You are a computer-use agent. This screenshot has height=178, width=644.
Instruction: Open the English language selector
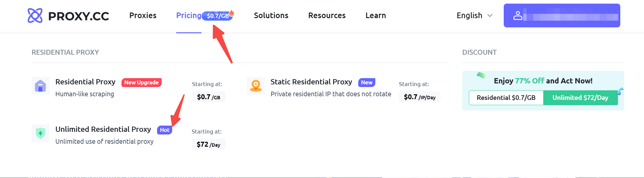pyautogui.click(x=474, y=15)
